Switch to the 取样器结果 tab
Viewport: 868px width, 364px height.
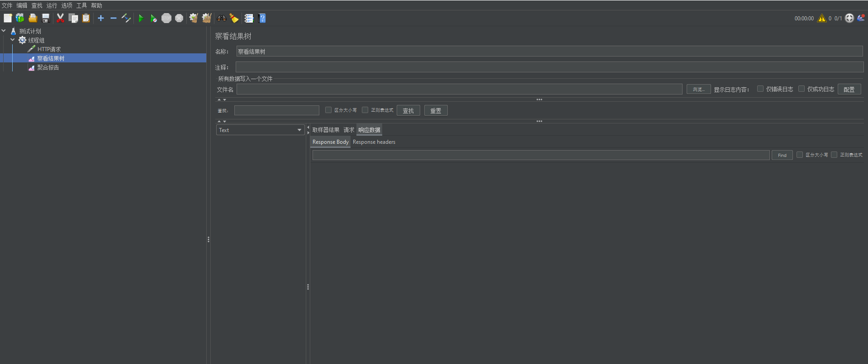click(x=326, y=130)
